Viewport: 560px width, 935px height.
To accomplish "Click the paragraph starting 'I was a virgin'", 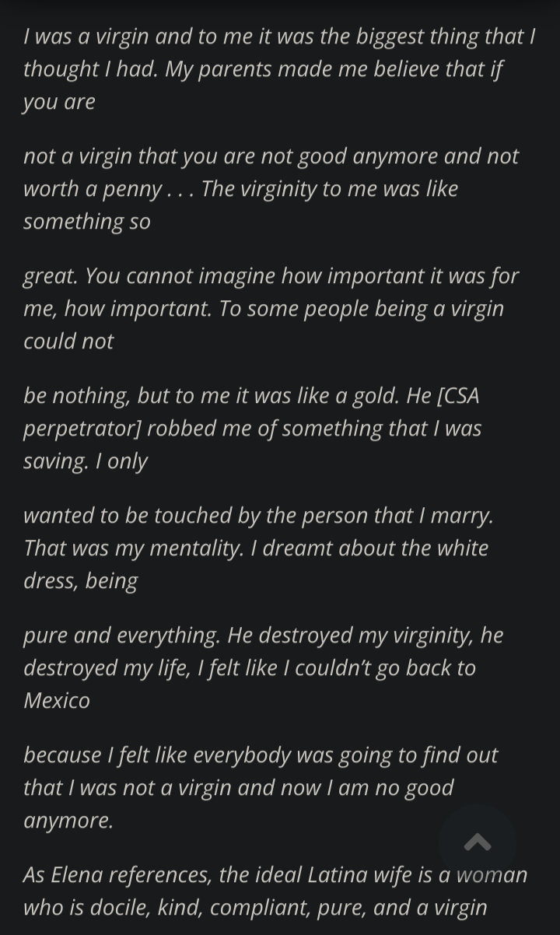I will click(279, 68).
